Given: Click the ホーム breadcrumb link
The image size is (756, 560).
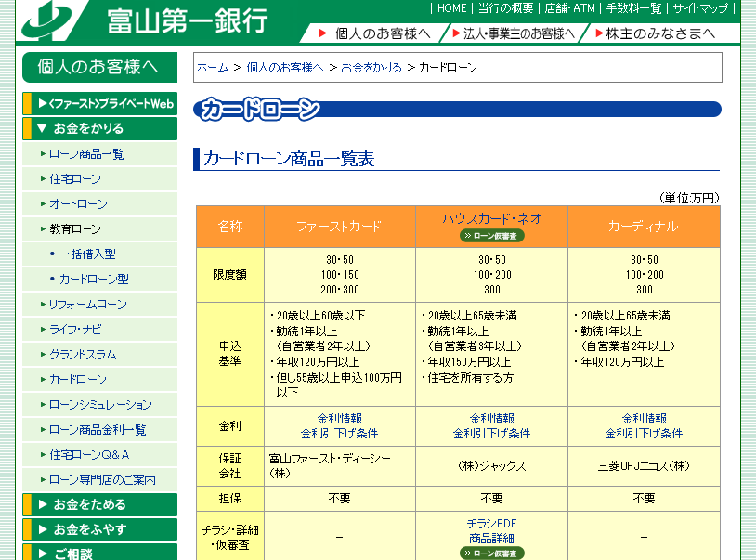Looking at the screenshot, I should coord(208,67).
